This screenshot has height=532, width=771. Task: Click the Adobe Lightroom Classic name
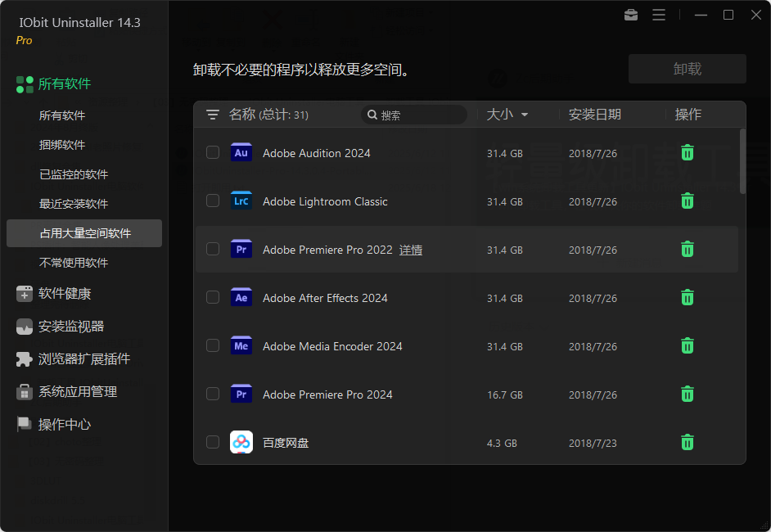(x=325, y=201)
